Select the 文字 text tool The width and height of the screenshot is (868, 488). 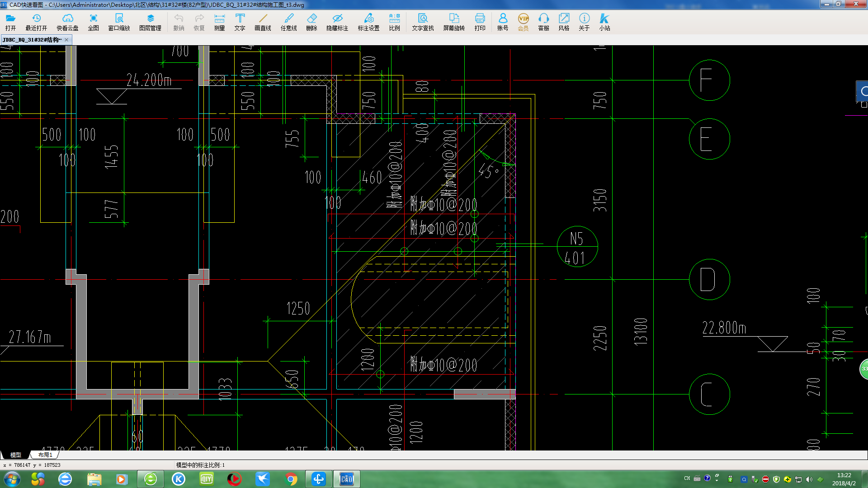tap(240, 22)
